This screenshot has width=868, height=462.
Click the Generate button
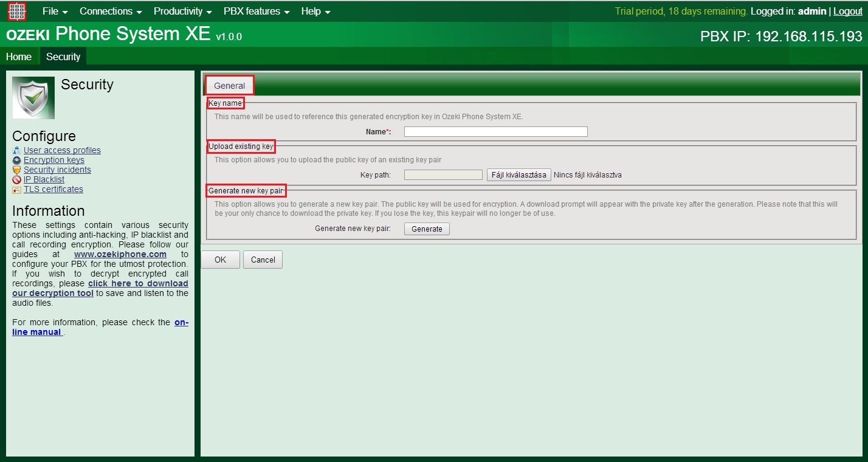click(x=427, y=229)
